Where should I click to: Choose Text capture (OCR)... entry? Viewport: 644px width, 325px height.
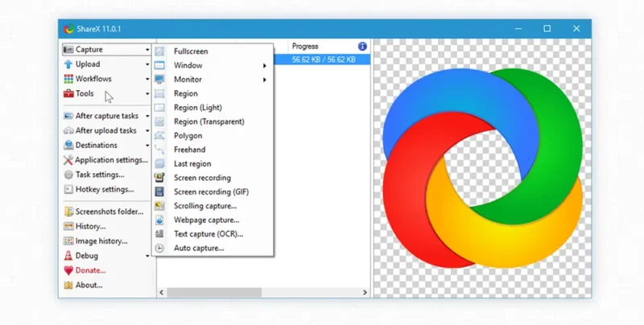point(213,234)
